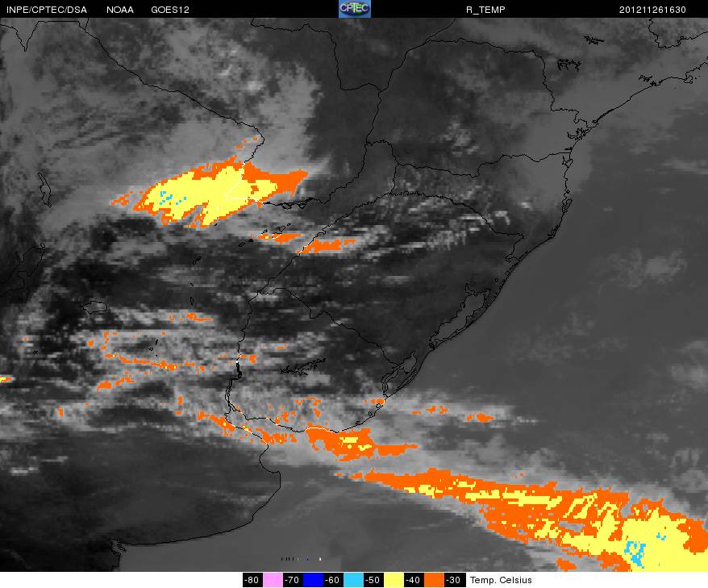Viewport: 708px width, 588px height.
Task: Select the orange -40 legend swatch
Action: 434,580
